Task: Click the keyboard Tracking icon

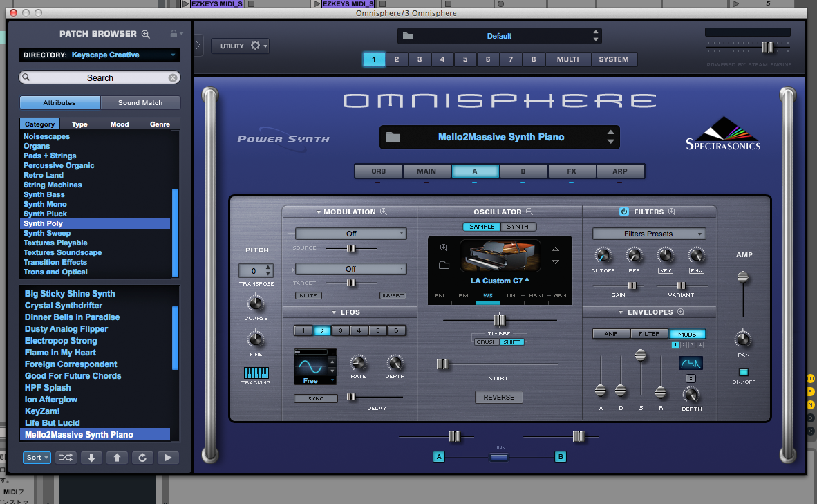Action: click(256, 373)
